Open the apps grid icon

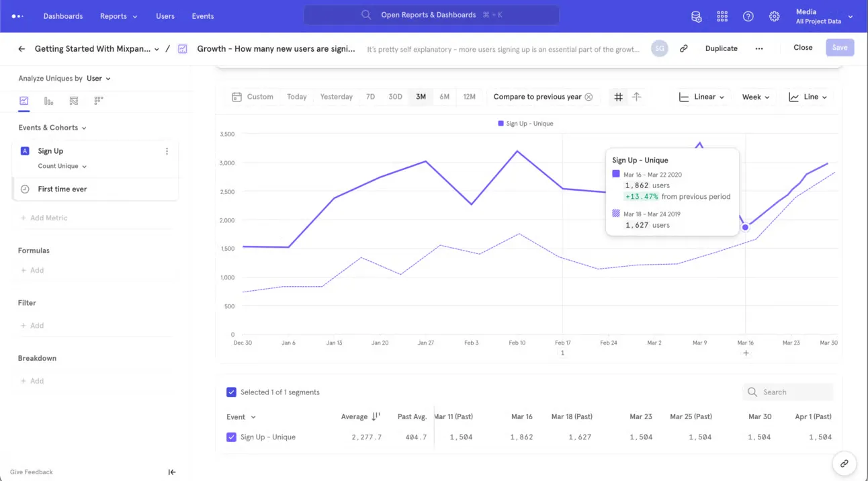tap(722, 16)
